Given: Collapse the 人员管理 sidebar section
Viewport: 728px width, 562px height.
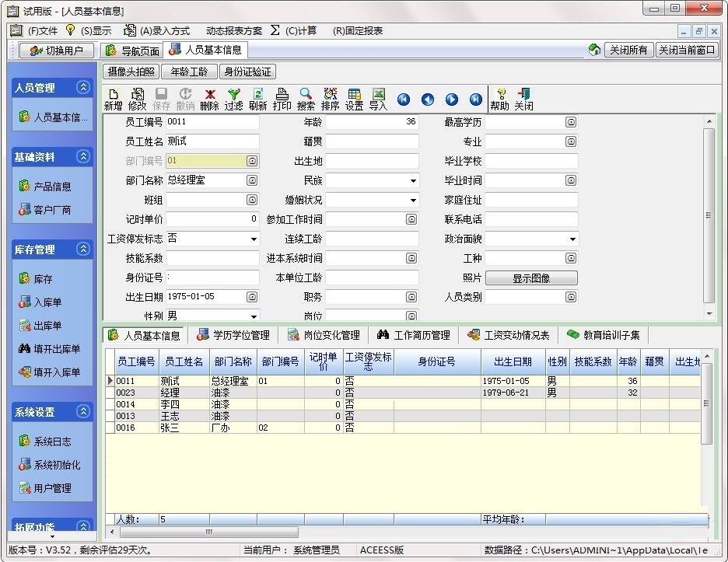Looking at the screenshot, I should [82, 88].
